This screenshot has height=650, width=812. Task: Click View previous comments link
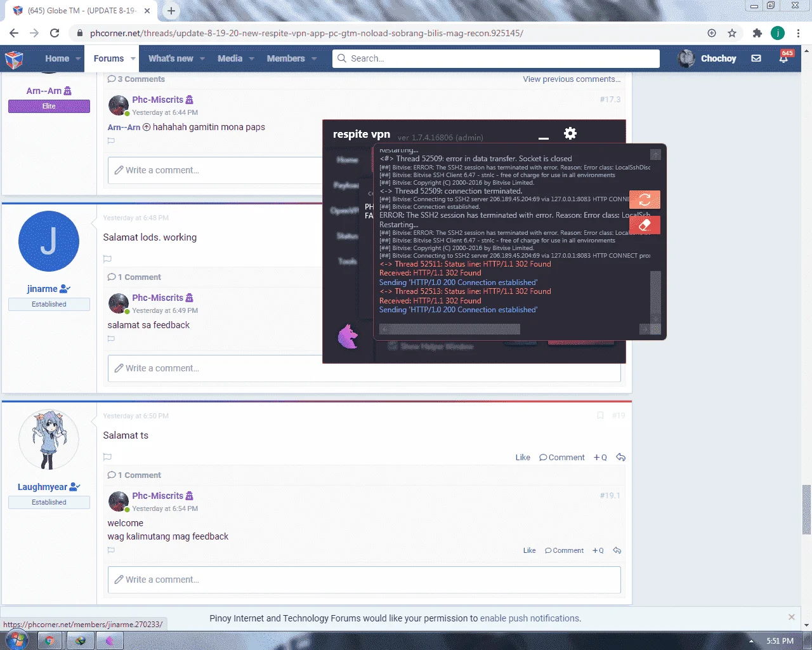click(572, 79)
